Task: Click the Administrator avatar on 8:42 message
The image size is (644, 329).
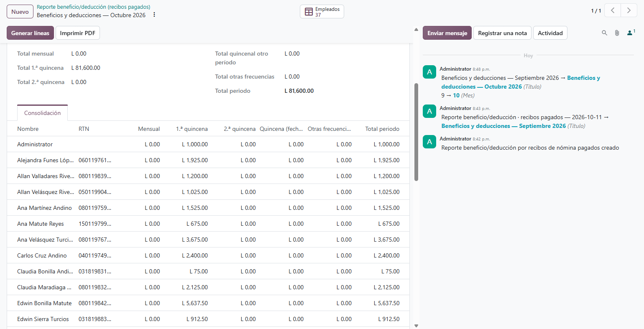Action: pos(429,142)
